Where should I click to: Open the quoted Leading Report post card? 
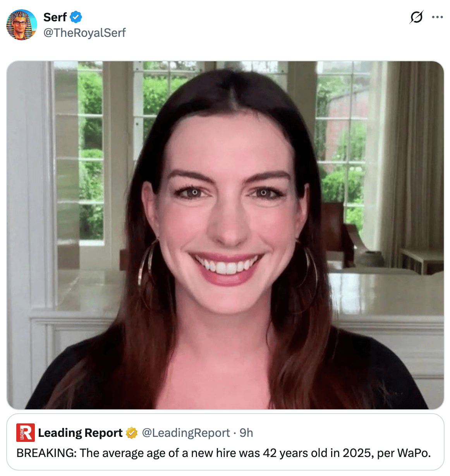225,442
